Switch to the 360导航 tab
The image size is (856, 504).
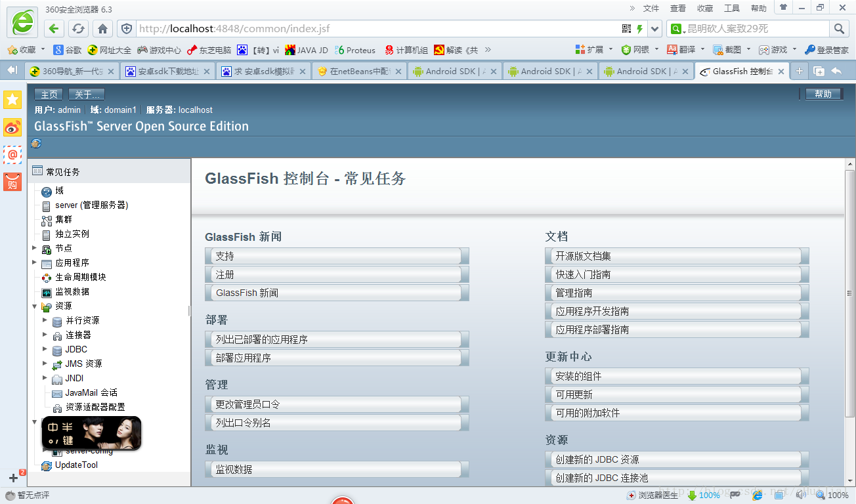(x=72, y=72)
